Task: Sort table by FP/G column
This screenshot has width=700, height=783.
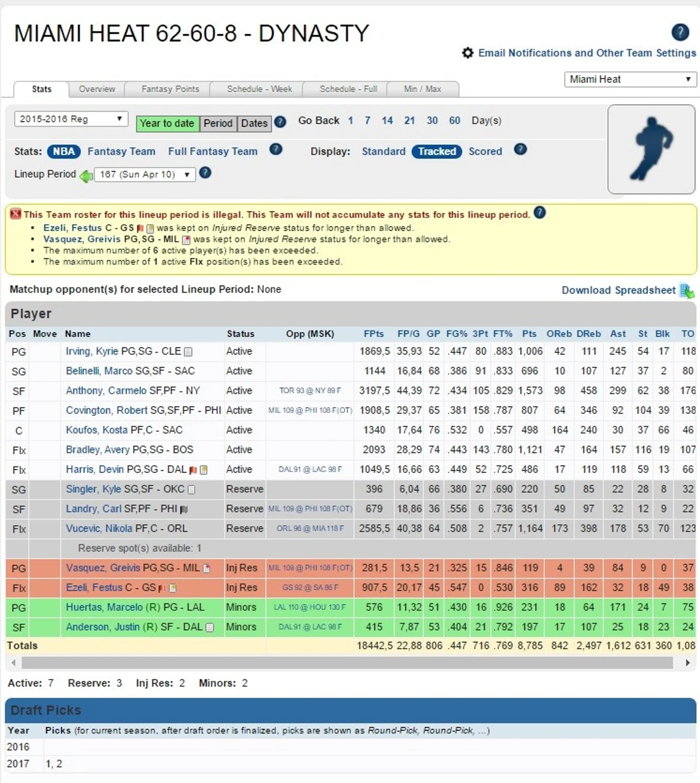Action: [x=408, y=334]
